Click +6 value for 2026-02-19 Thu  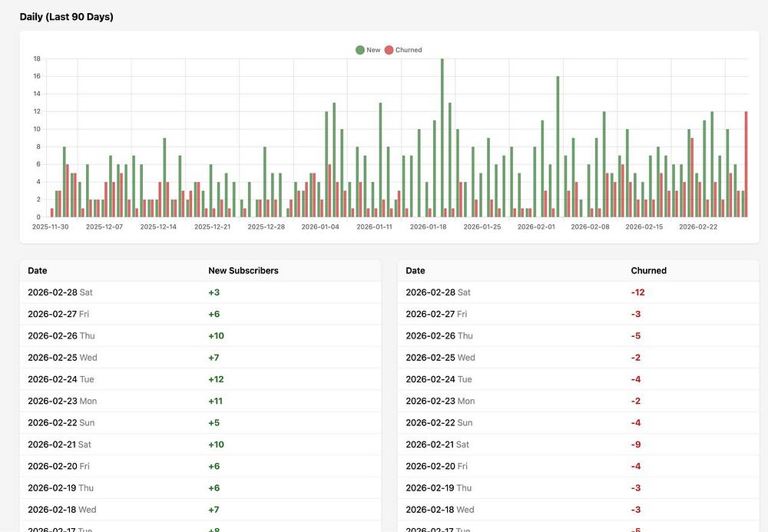[x=214, y=488]
